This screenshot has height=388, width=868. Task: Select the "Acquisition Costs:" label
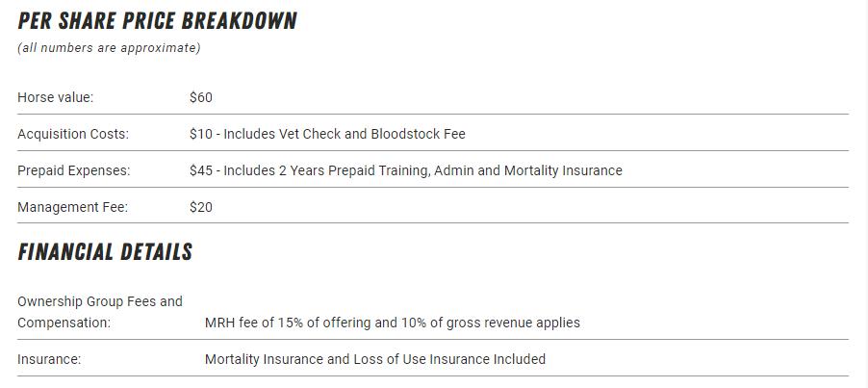point(73,134)
